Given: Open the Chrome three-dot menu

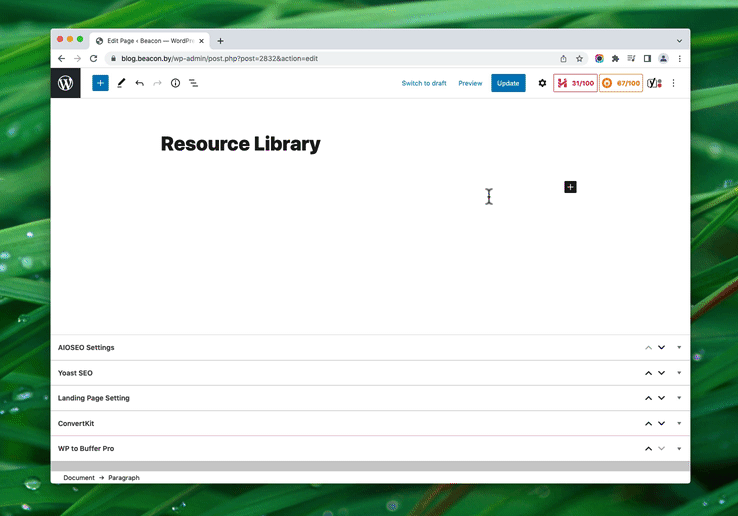Looking at the screenshot, I should click(679, 58).
